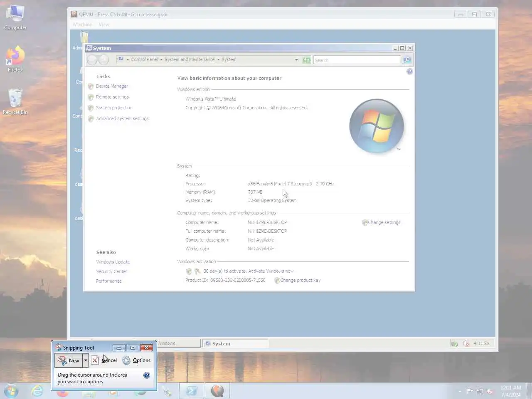Click 32-bit Operating System text
This screenshot has width=532, height=399.
[x=272, y=200]
